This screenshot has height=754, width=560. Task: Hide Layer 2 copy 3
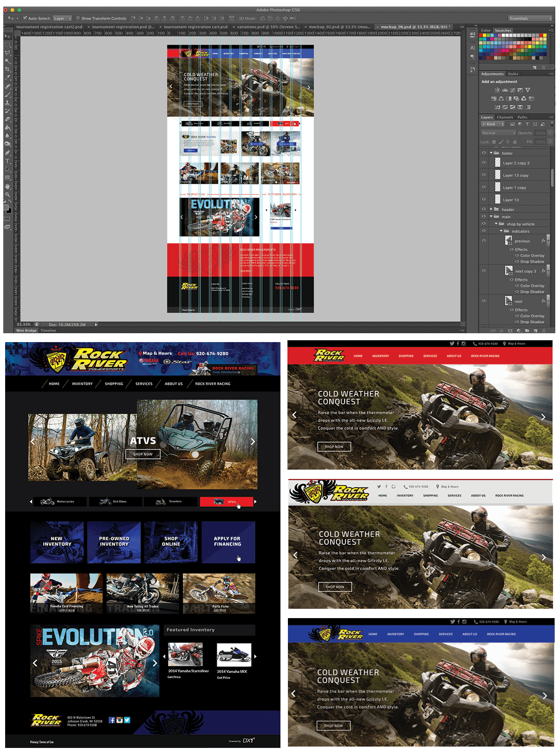click(484, 163)
